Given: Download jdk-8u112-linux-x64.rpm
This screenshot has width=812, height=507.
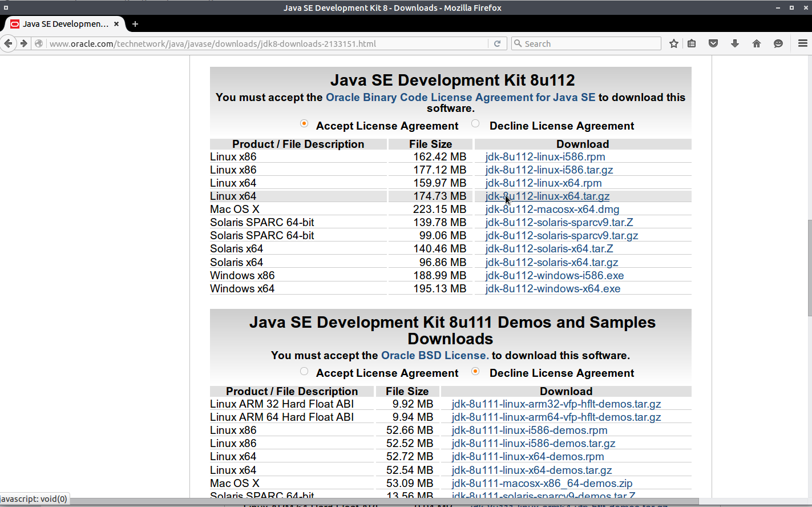Looking at the screenshot, I should tap(543, 183).
